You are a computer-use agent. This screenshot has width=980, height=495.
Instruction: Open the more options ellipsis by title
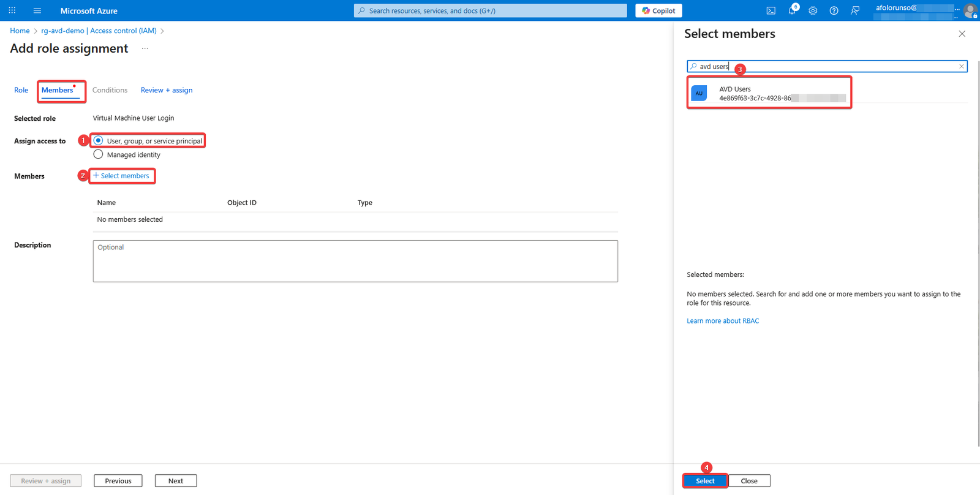(145, 48)
